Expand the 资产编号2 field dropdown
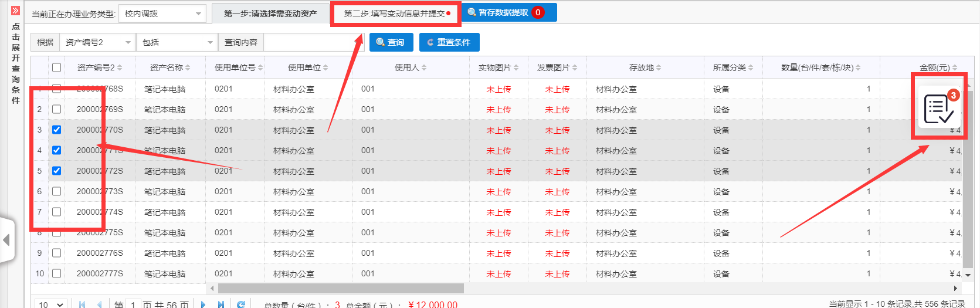 coord(97,42)
